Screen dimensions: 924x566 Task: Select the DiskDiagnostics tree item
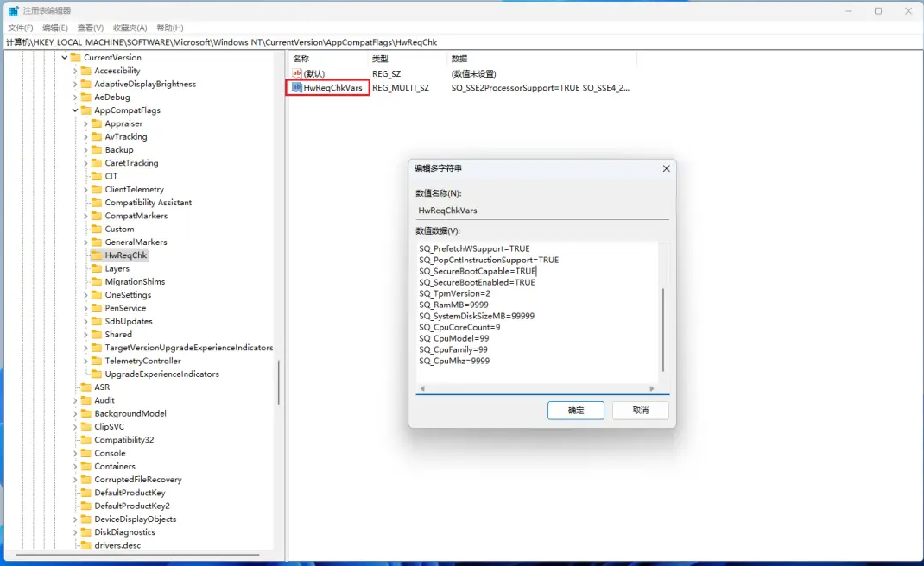[x=124, y=532]
